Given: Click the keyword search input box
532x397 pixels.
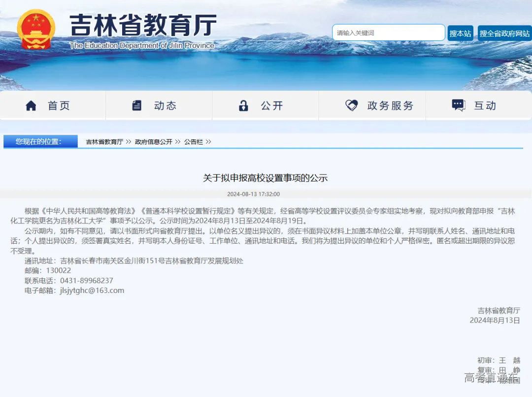Looking at the screenshot, I should [x=389, y=33].
